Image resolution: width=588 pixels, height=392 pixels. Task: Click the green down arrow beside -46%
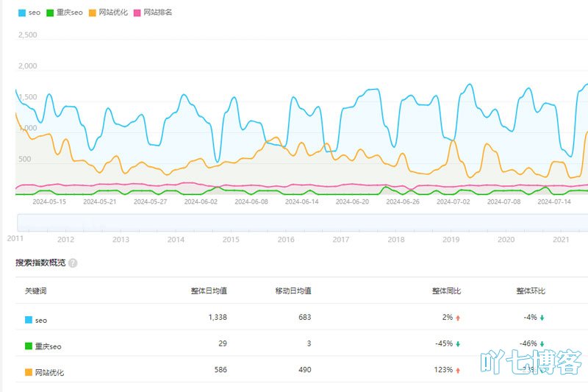point(542,344)
